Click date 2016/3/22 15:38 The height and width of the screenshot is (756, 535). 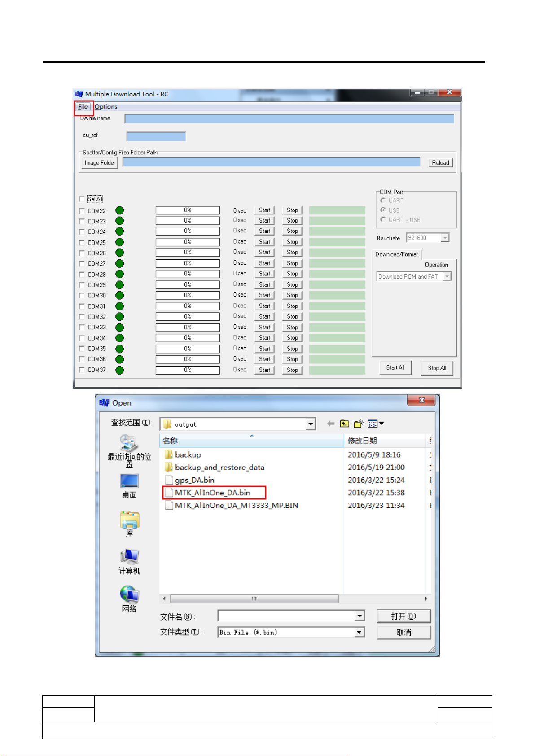tap(376, 493)
